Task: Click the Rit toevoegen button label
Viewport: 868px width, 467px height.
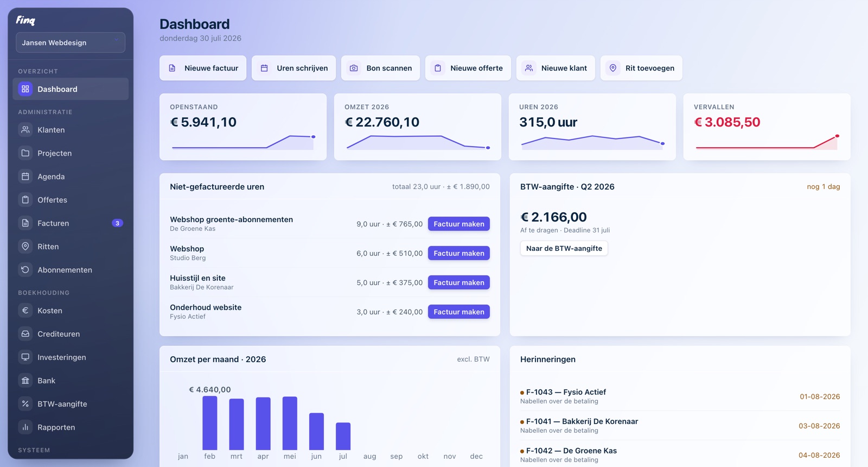Action: [x=650, y=68]
